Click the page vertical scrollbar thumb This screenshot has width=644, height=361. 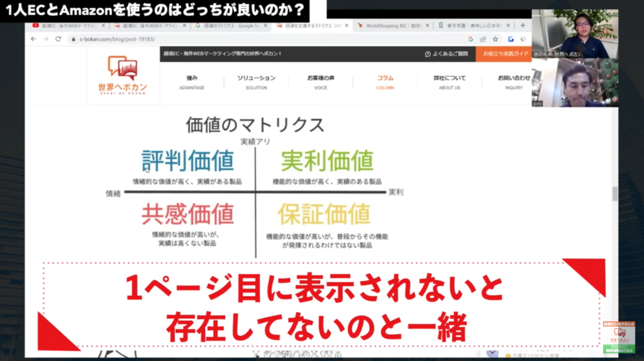[x=615, y=194]
